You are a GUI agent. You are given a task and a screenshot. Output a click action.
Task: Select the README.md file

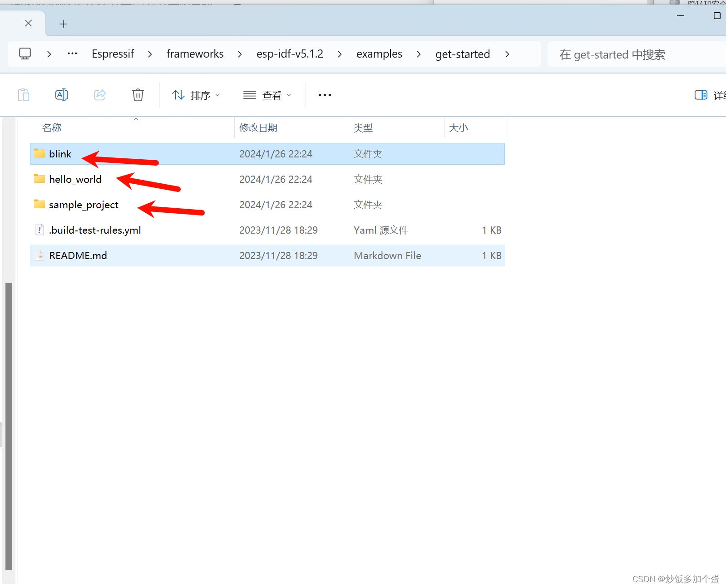point(267,255)
